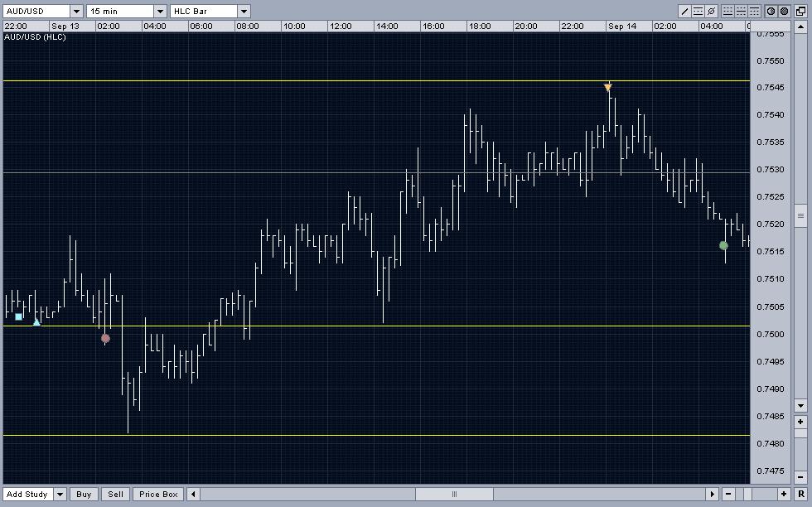Click the vertical scrollbar up arrow

click(800, 27)
